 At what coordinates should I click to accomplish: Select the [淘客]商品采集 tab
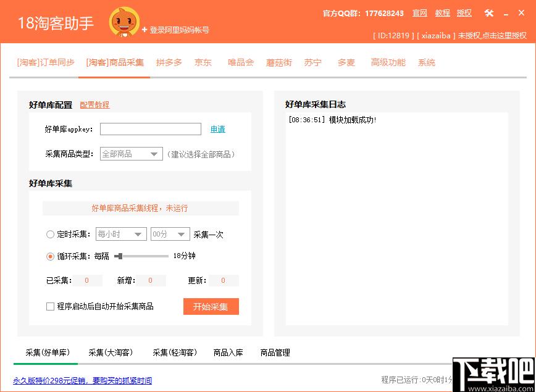(115, 62)
